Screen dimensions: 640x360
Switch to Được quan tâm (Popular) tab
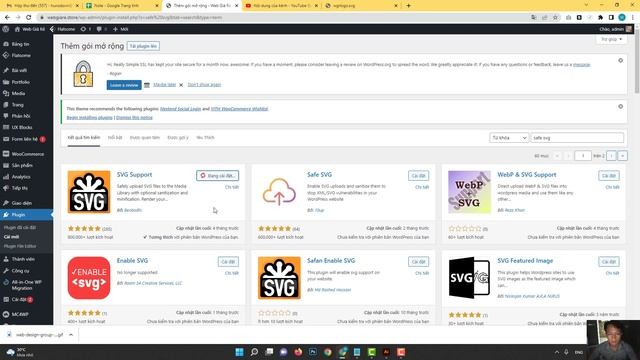click(144, 138)
